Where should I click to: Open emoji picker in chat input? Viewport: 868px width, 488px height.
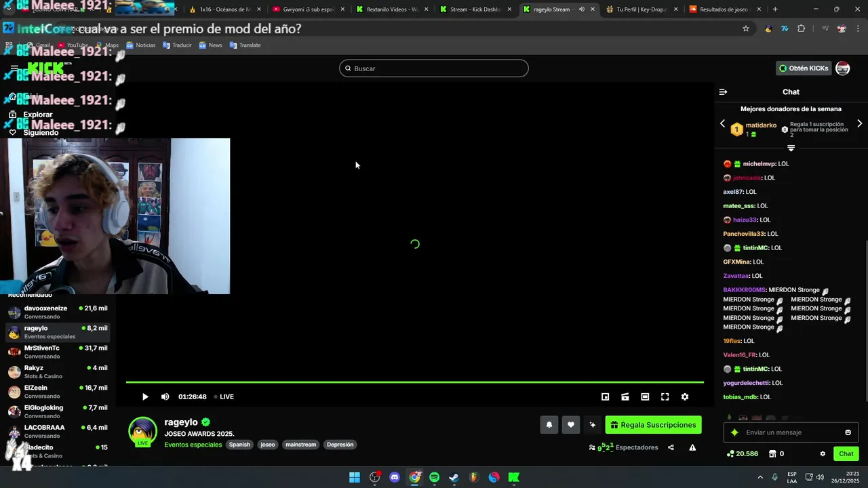click(x=848, y=432)
